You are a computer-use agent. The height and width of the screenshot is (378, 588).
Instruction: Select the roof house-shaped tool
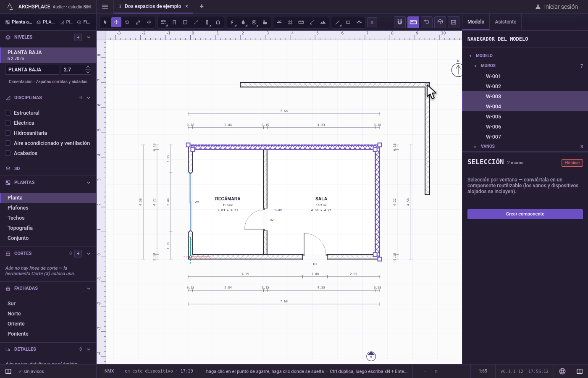(218, 22)
